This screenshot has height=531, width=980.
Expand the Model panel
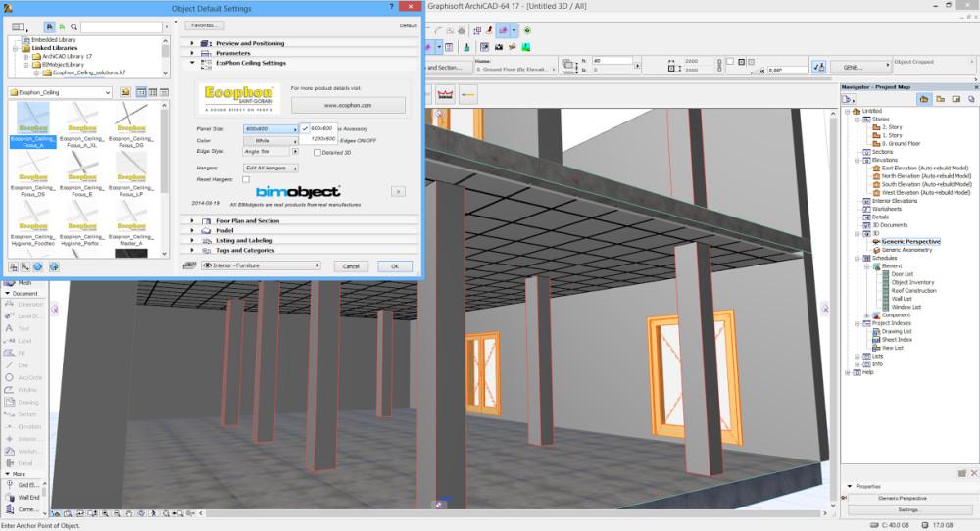click(192, 230)
